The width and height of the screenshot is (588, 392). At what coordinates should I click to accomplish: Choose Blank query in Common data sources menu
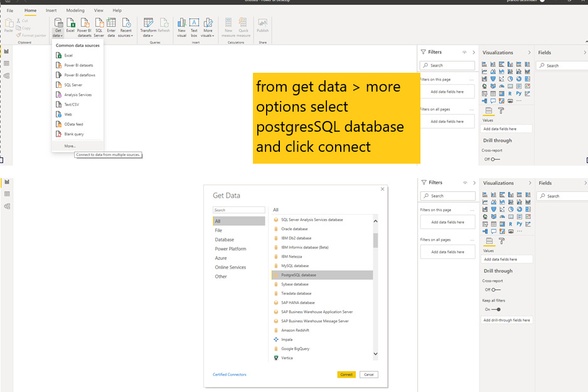(x=78, y=134)
